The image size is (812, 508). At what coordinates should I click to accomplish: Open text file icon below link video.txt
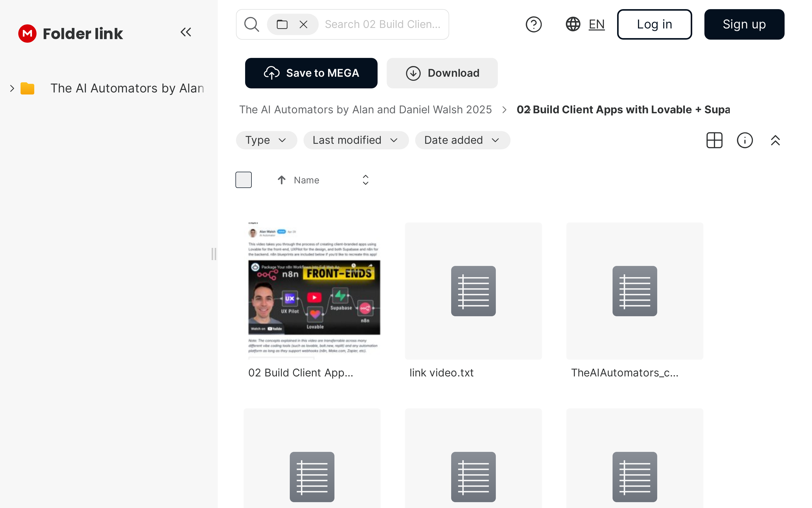pyautogui.click(x=473, y=477)
